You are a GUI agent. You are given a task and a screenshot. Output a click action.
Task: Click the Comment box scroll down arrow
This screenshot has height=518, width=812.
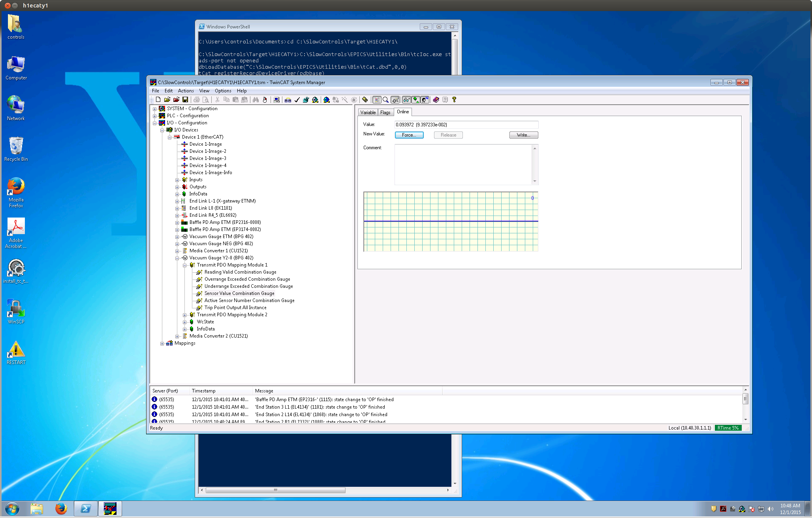pyautogui.click(x=535, y=181)
